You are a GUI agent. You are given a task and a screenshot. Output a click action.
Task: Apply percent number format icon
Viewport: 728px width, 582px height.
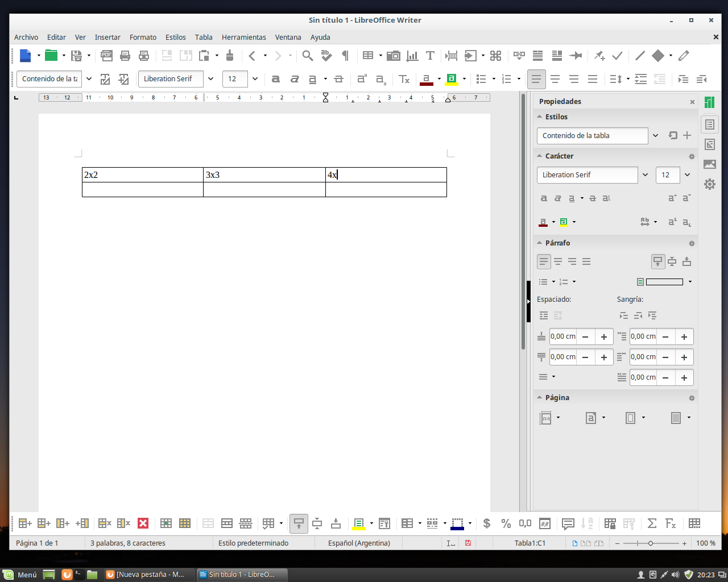pos(506,523)
